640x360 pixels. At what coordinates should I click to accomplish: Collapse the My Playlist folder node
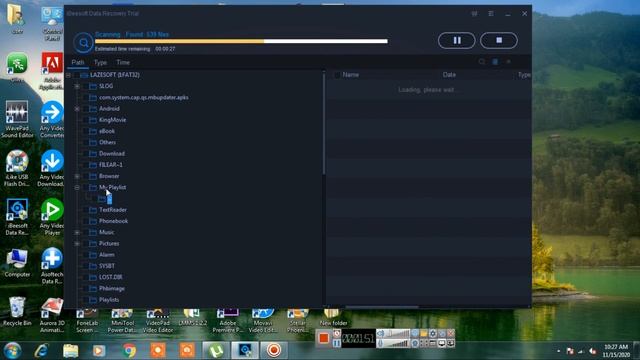[x=77, y=187]
